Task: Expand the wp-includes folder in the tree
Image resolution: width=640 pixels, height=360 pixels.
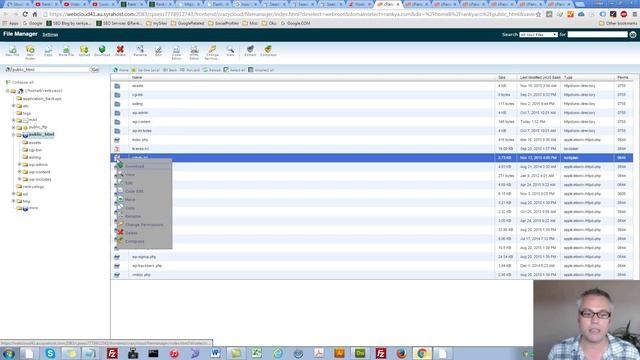Action: tap(20, 180)
